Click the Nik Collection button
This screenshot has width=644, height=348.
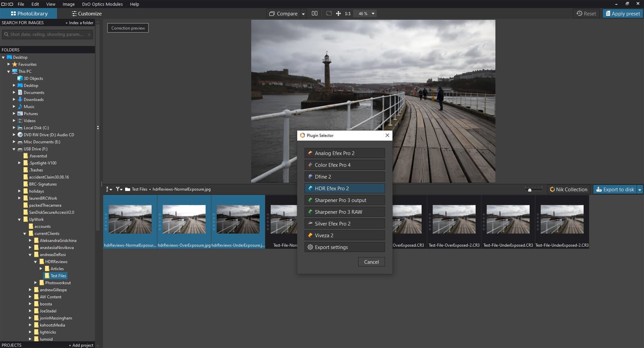point(569,189)
